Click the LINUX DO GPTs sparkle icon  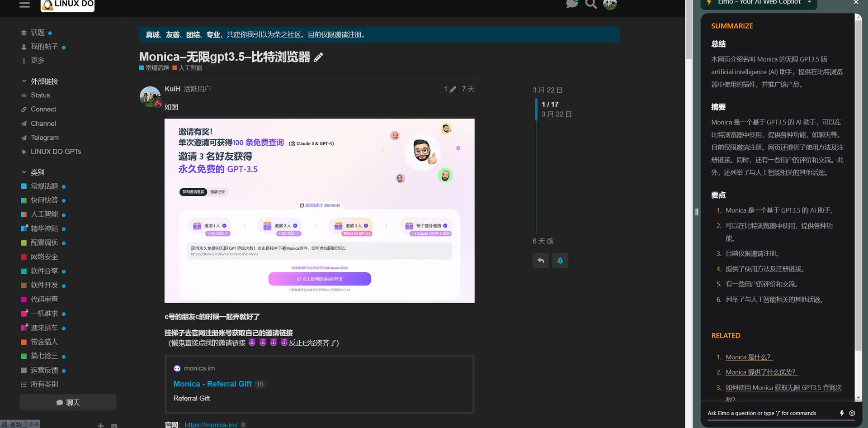point(24,152)
